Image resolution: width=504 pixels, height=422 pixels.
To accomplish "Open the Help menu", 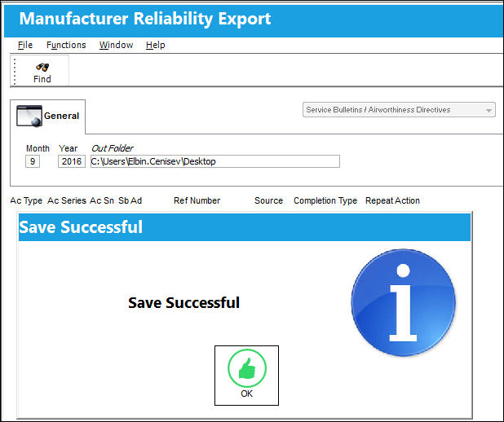I will click(x=155, y=45).
